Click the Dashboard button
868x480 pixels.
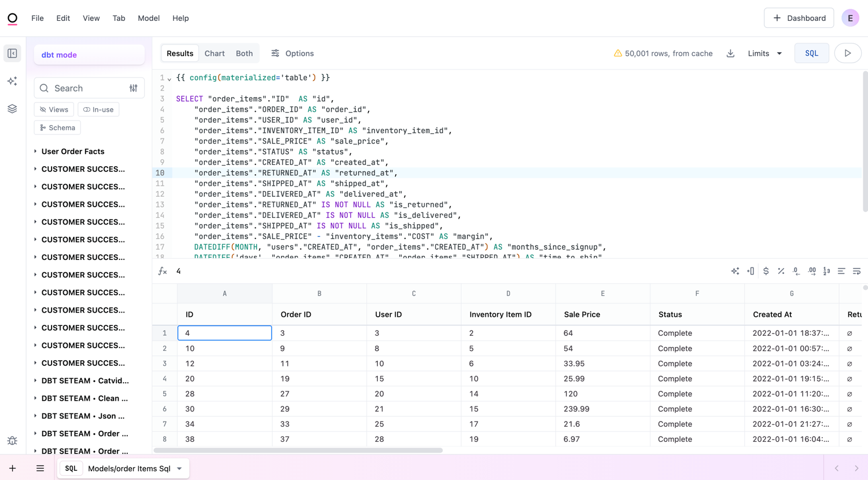tap(799, 18)
